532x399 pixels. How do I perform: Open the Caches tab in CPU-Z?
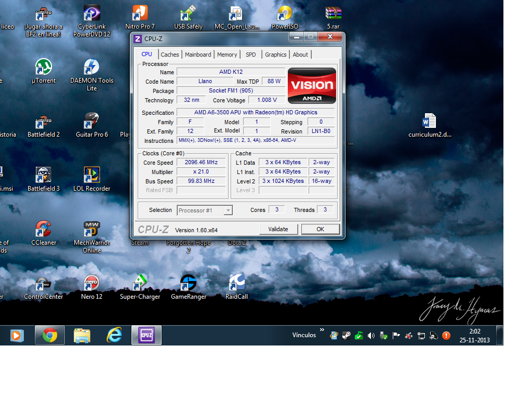coord(170,55)
